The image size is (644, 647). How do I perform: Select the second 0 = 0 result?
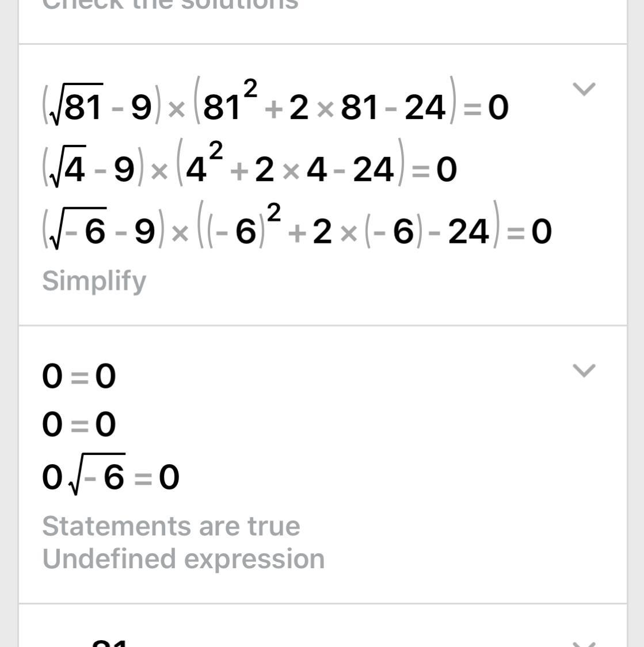point(79,425)
